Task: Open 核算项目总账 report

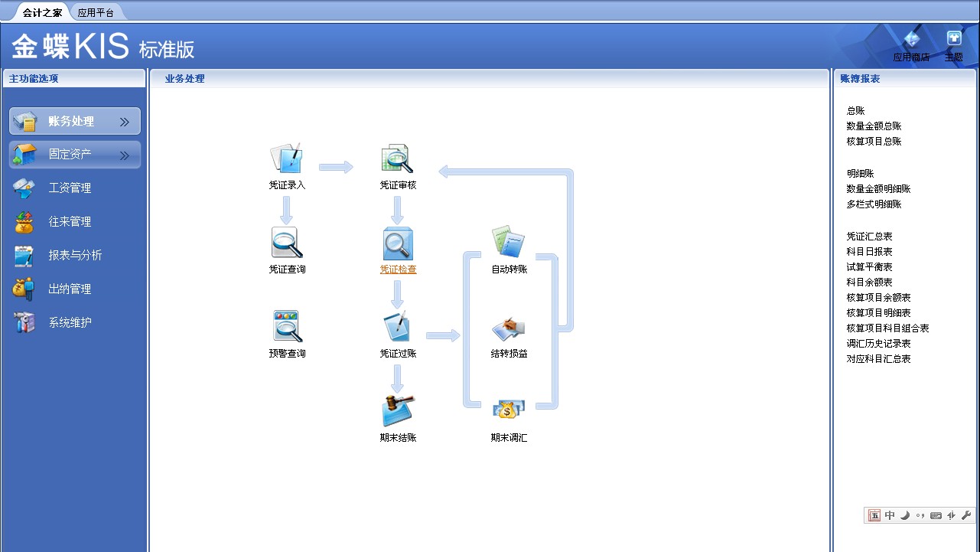Action: click(874, 142)
